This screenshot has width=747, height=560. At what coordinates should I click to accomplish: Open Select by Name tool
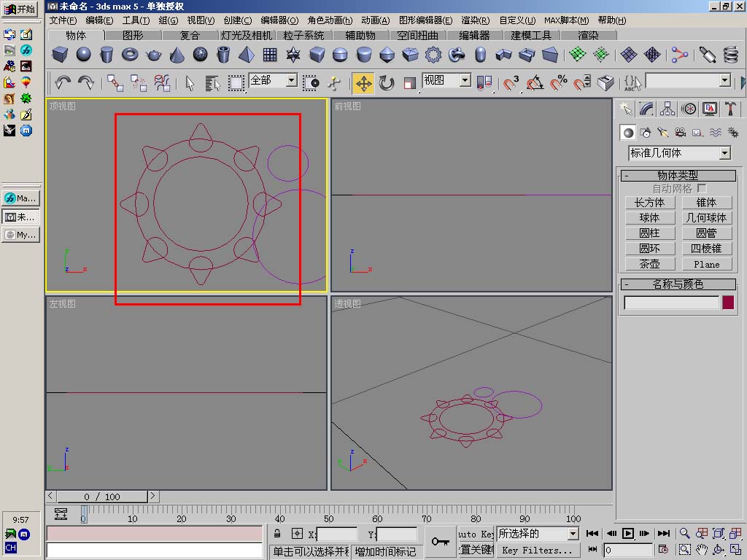point(212,83)
